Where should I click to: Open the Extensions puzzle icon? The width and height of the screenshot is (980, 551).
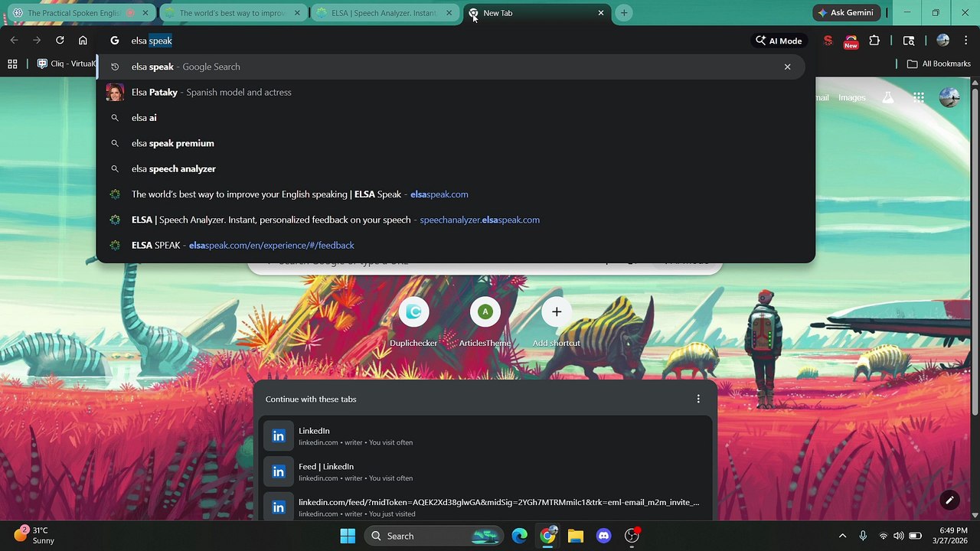click(x=874, y=41)
